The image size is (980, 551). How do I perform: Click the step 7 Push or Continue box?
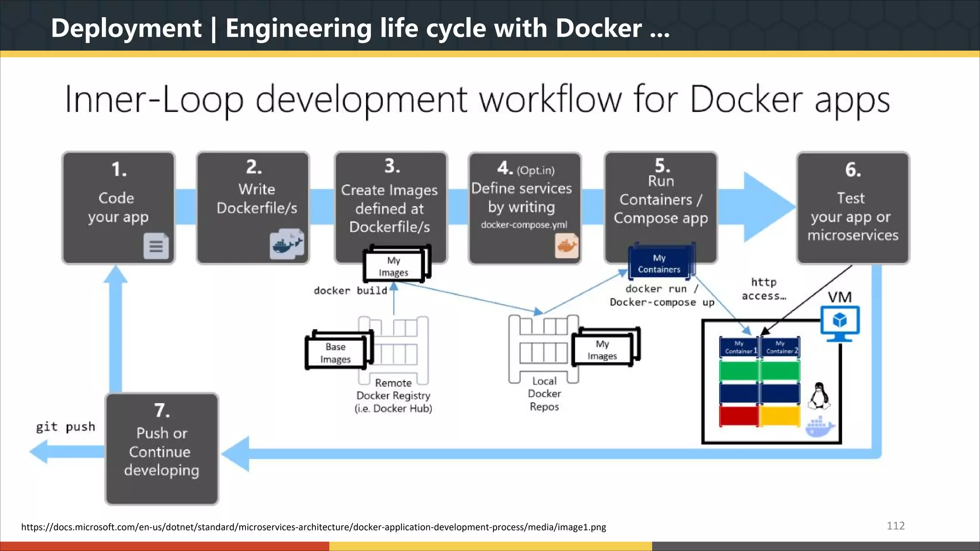coord(162,449)
